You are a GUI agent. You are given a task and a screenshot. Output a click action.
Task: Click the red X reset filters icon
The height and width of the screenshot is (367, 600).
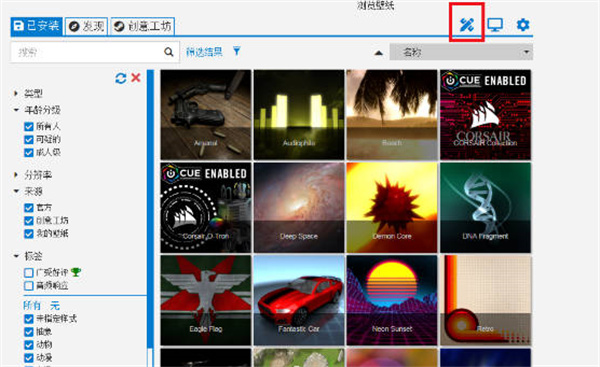[135, 78]
